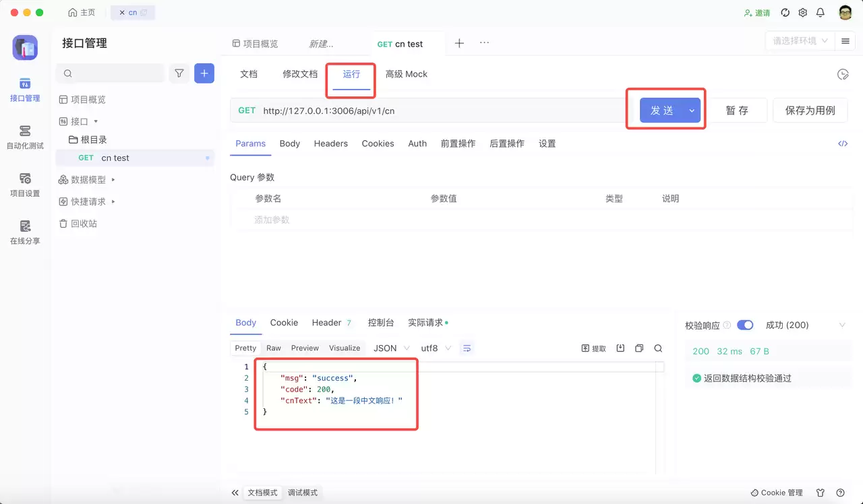Switch to the 高级 Mock tab

click(x=407, y=74)
